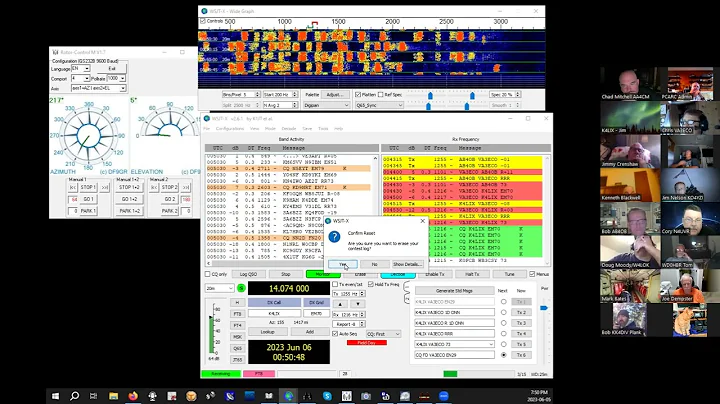Click the Tx frequency up arrow button
This screenshot has height=404, width=720.
340,304
